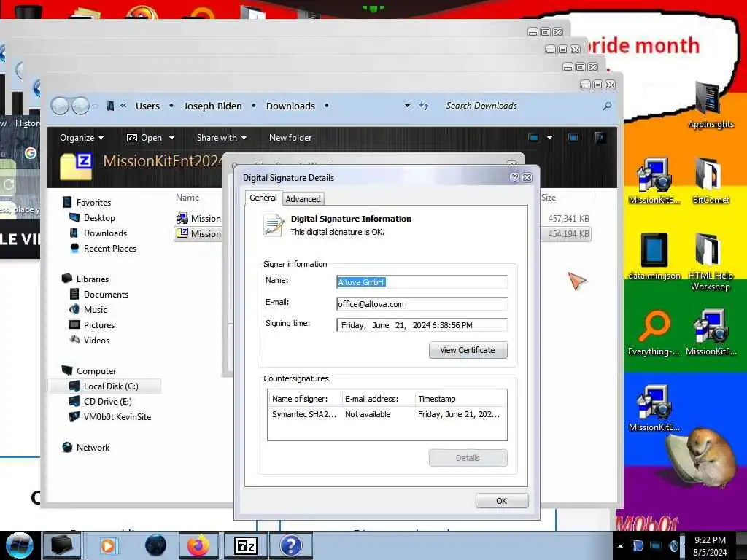Open the Videos library
747x560 pixels.
click(96, 340)
